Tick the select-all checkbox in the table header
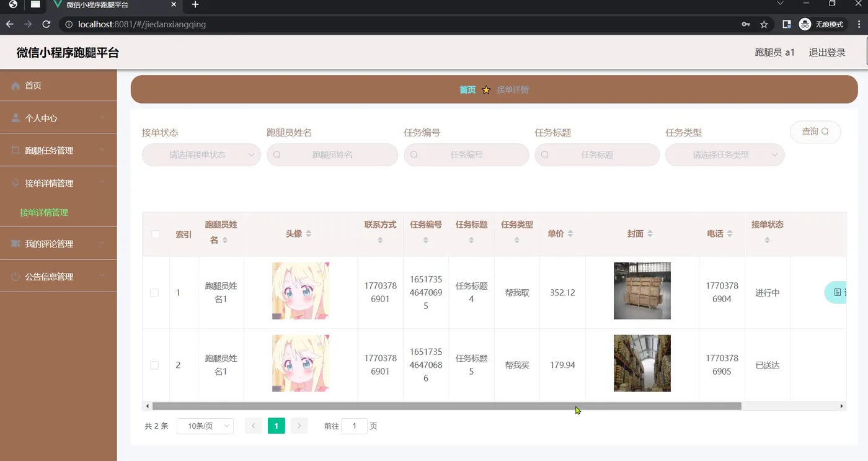This screenshot has height=461, width=868. point(156,234)
